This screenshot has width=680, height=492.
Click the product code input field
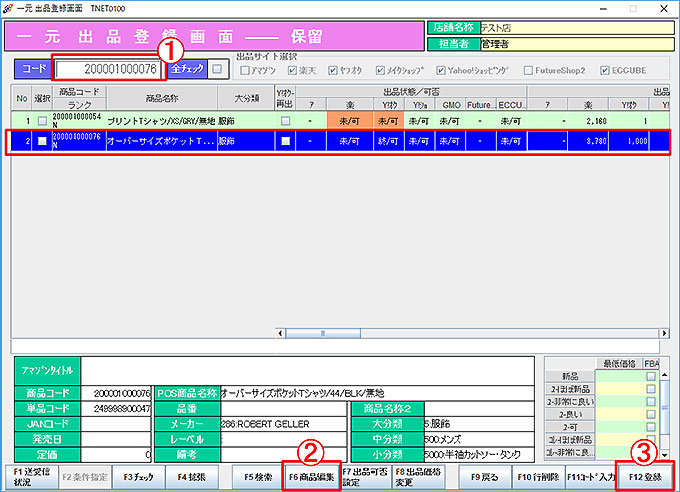107,69
